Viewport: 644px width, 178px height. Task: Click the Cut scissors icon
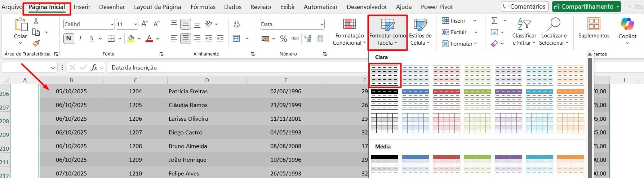point(36,21)
